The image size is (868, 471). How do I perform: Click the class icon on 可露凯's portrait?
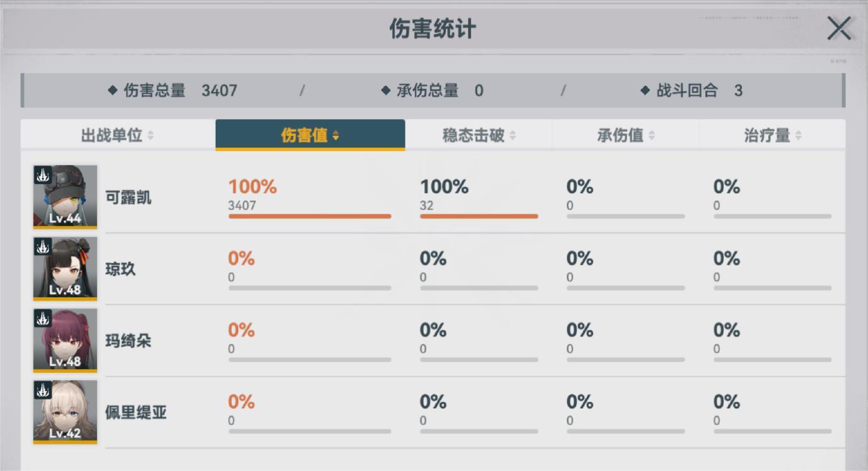(x=42, y=175)
